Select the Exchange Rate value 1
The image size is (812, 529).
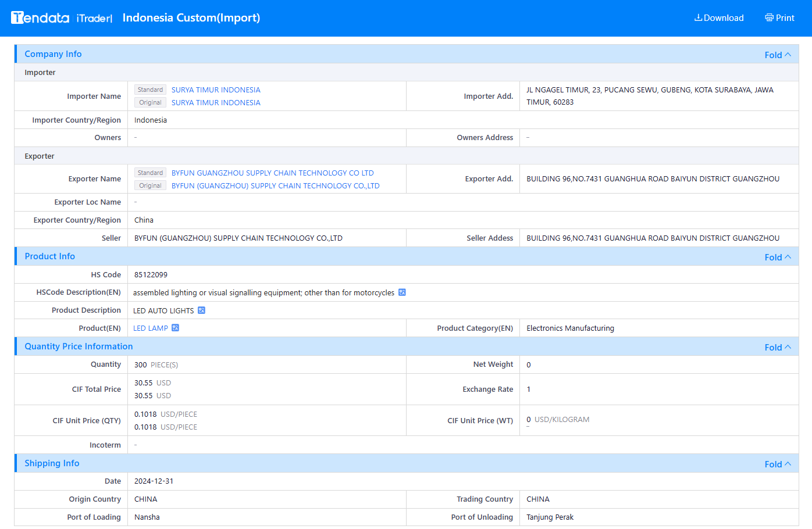pos(529,389)
